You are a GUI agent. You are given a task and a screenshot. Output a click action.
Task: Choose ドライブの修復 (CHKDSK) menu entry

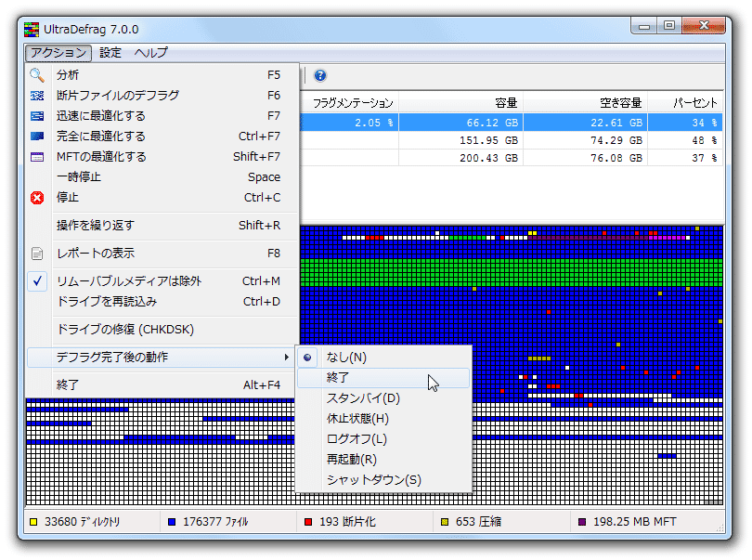[162, 330]
